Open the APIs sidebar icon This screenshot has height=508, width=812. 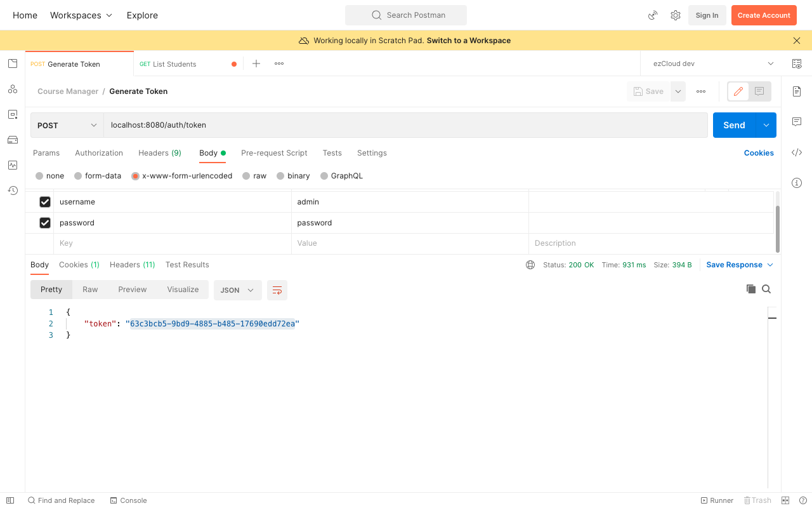[13, 89]
